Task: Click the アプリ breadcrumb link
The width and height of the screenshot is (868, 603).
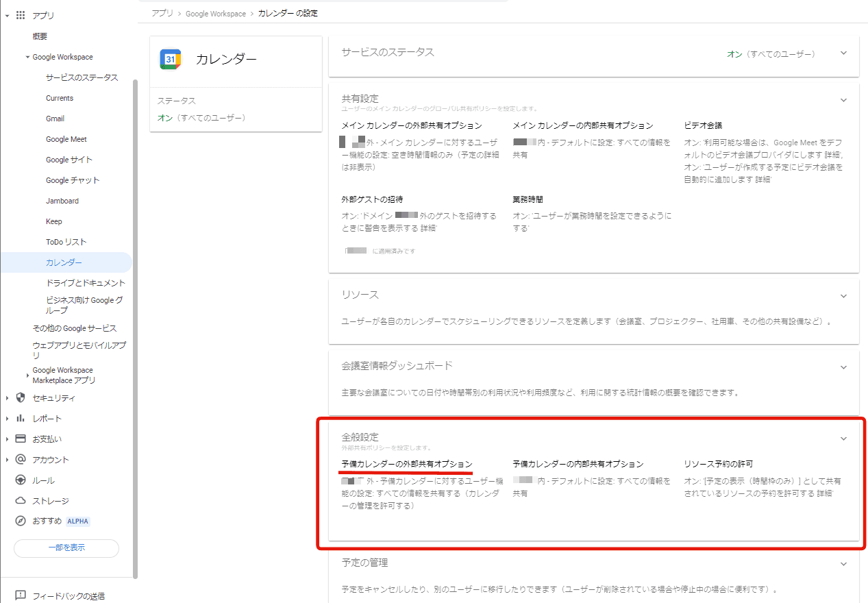Action: 162,14
